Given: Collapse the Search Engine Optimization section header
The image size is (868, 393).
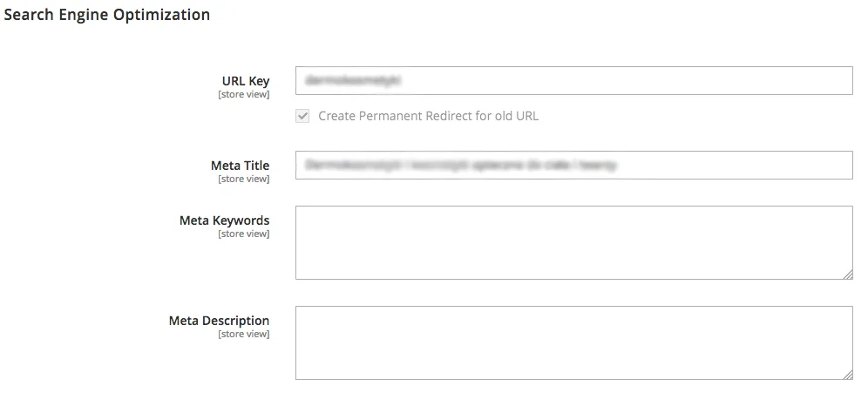Looking at the screenshot, I should coord(107,15).
